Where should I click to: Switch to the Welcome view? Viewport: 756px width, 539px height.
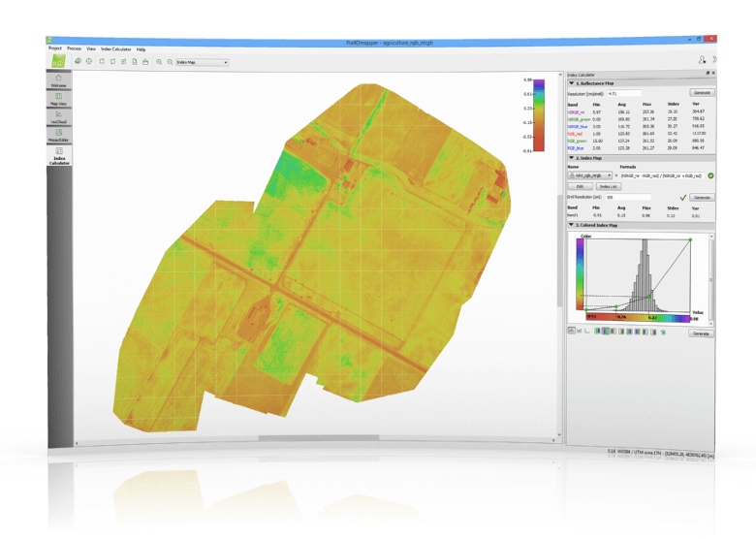point(59,80)
